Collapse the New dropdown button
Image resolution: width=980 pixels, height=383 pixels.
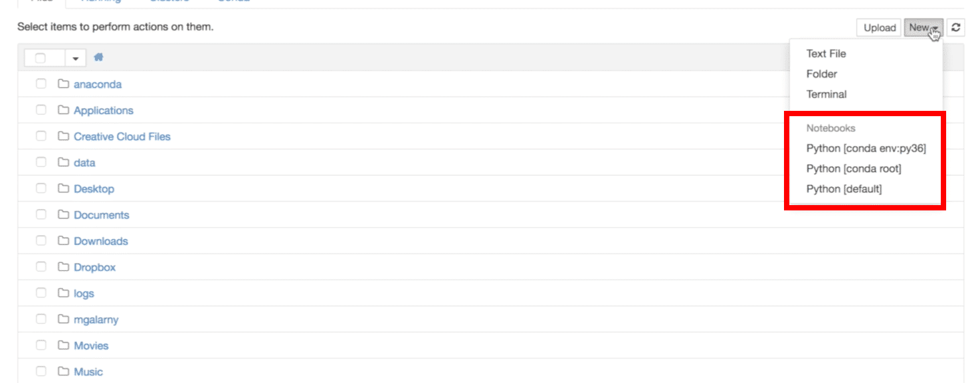coord(924,27)
